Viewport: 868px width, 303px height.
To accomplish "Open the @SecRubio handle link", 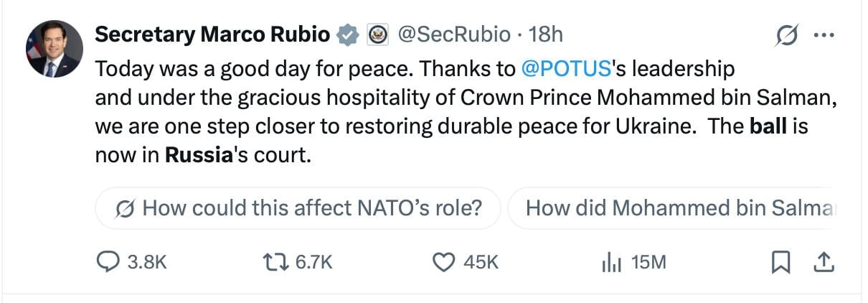I will coord(454,34).
